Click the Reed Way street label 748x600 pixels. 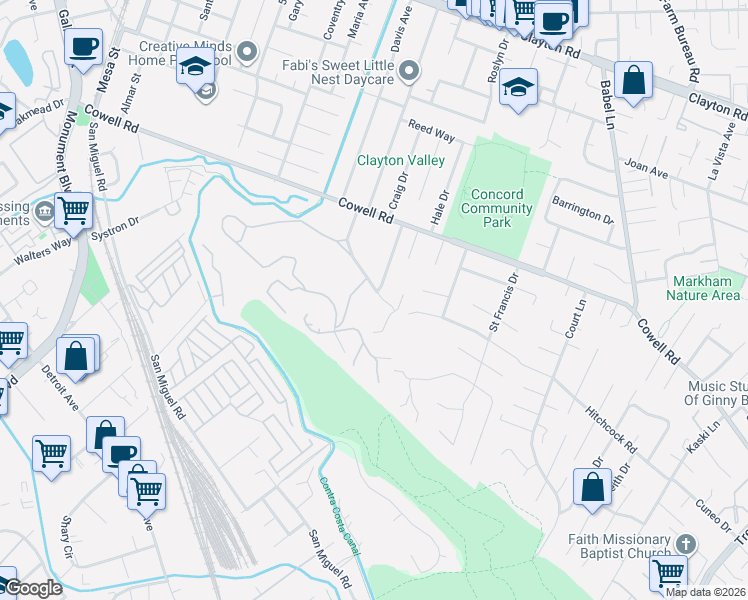pos(431,131)
